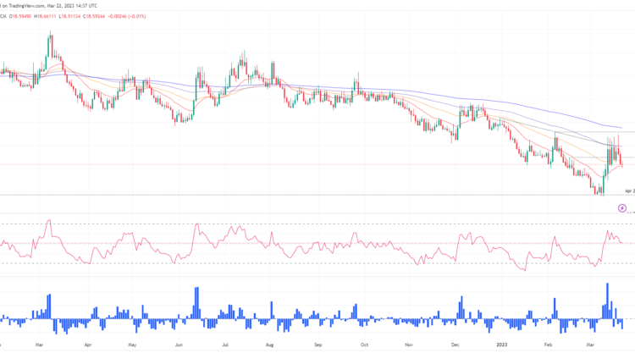Click the Aug label on time axis

pyautogui.click(x=269, y=345)
